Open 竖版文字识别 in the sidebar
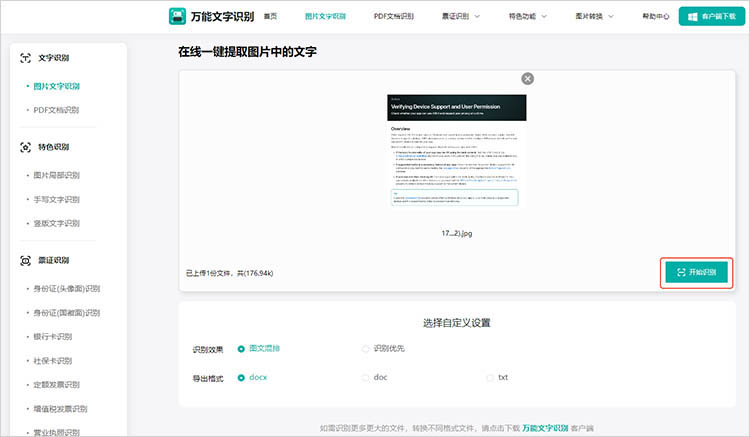The width and height of the screenshot is (750, 437). (56, 223)
